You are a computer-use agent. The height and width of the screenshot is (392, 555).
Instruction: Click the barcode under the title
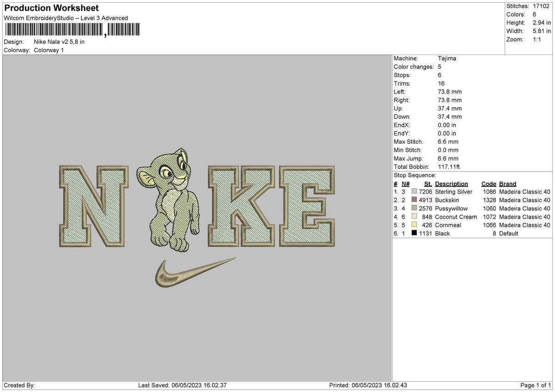tap(72, 30)
